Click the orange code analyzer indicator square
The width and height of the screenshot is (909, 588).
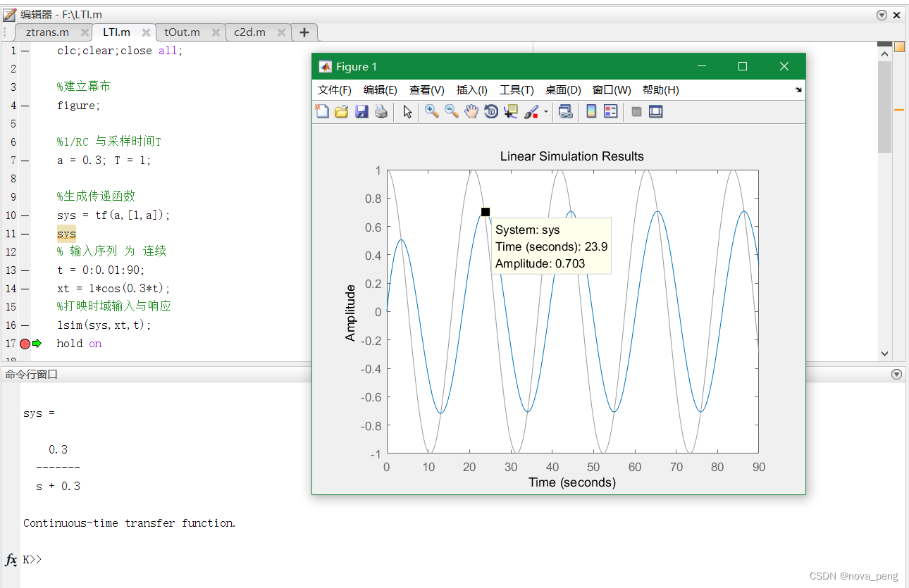900,47
